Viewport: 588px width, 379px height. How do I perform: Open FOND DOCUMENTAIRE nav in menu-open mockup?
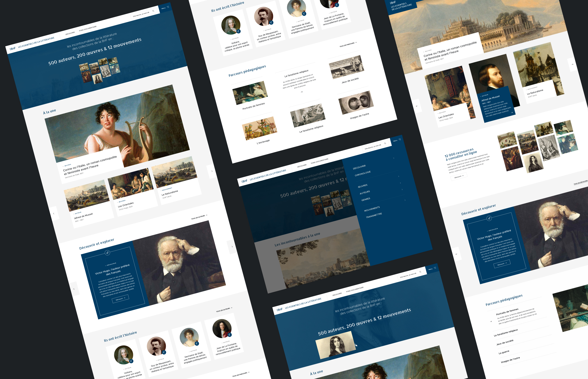(x=320, y=161)
